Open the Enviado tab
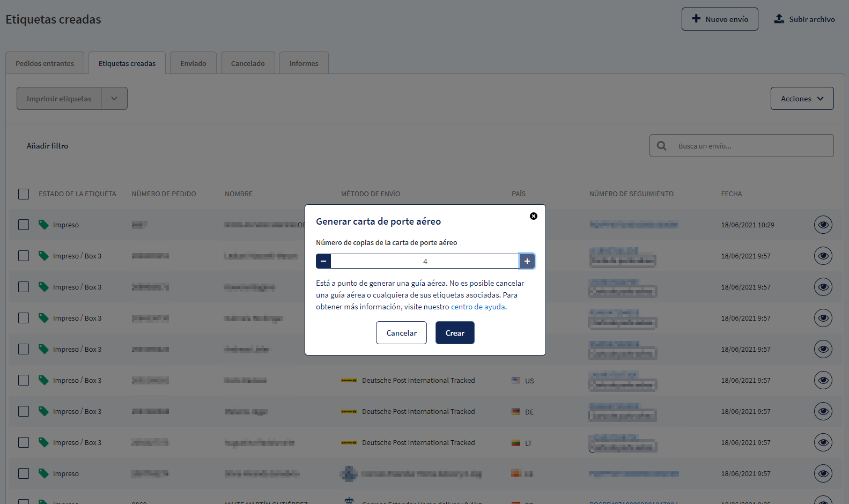The image size is (849, 504). pos(193,63)
